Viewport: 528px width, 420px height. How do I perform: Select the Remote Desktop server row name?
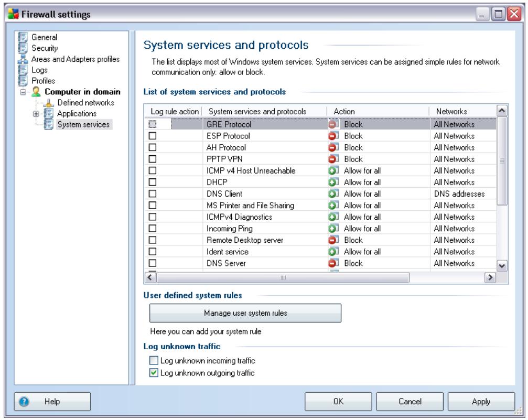click(245, 240)
